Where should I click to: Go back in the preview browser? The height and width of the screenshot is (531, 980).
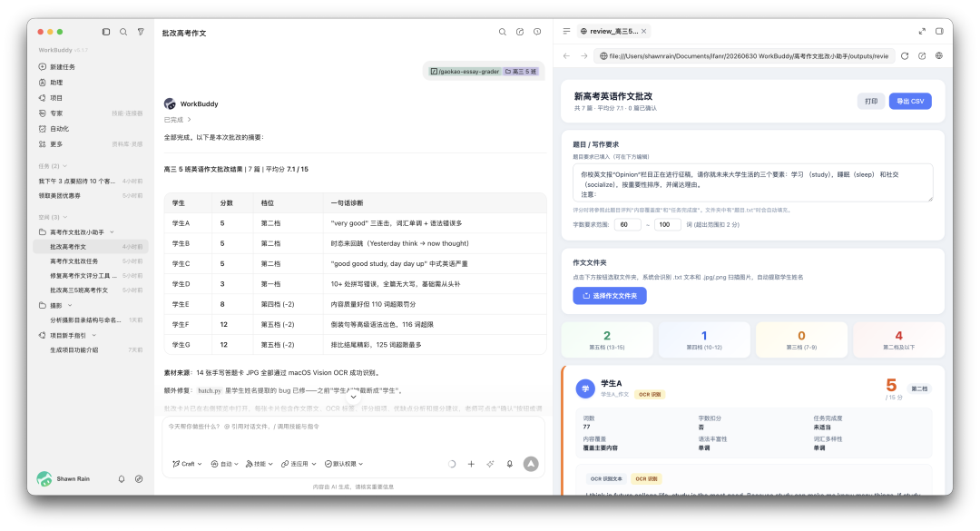[x=566, y=56]
